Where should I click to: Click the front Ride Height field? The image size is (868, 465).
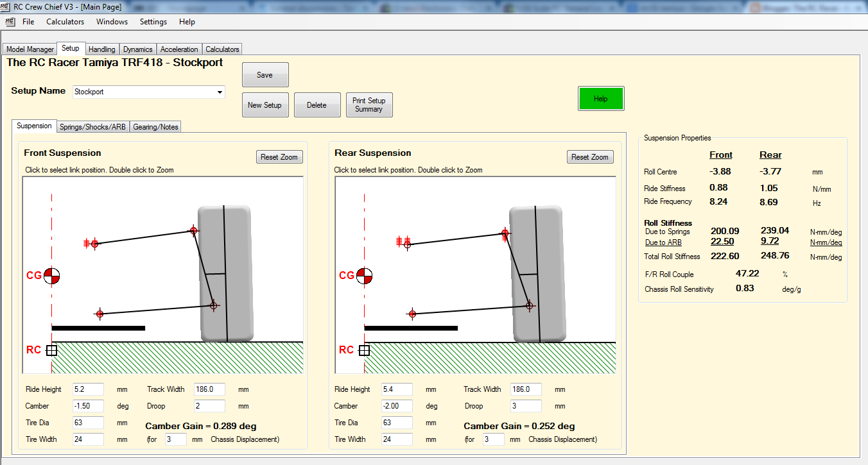pos(88,389)
